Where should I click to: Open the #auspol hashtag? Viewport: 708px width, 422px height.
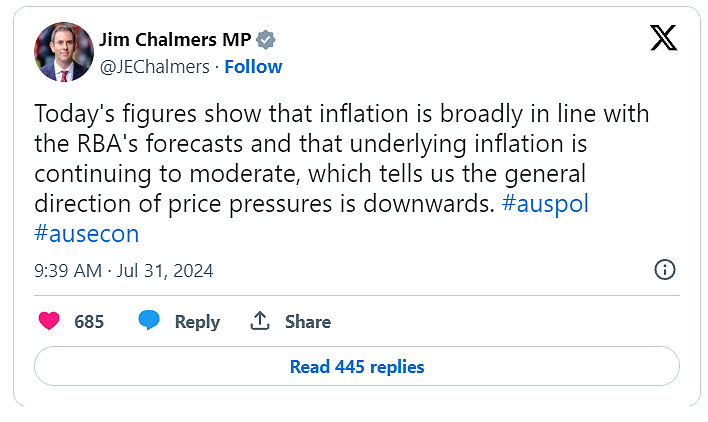(545, 204)
